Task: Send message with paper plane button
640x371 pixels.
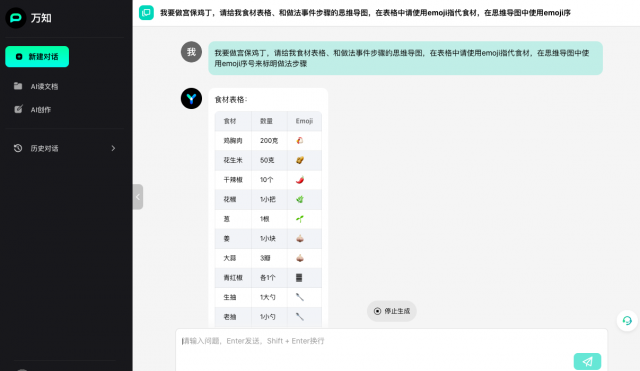Action: [587, 361]
